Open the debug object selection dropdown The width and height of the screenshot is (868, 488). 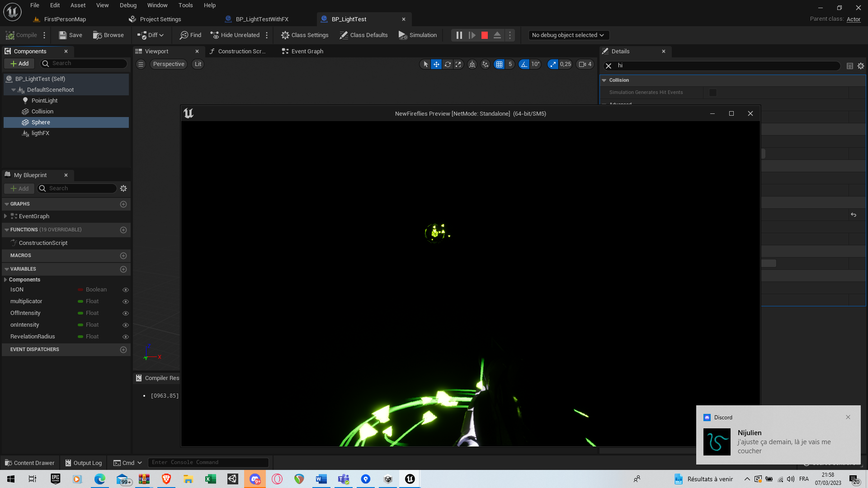pyautogui.click(x=568, y=35)
